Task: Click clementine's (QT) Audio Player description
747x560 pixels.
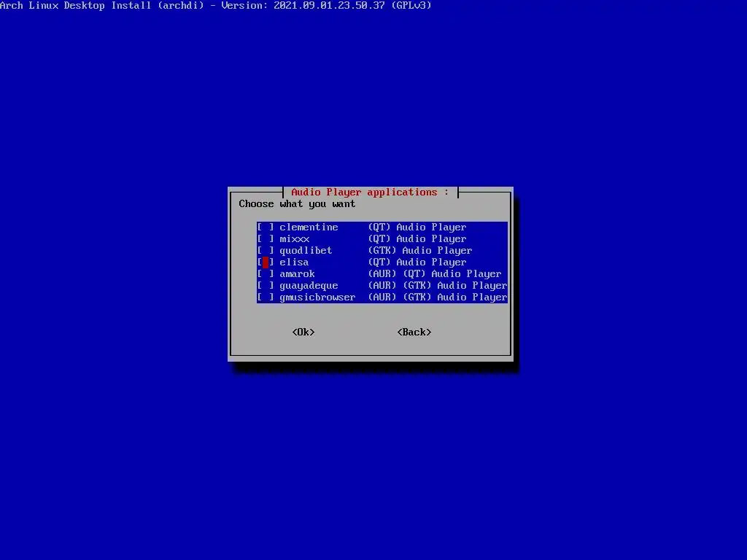Action: coord(417,227)
